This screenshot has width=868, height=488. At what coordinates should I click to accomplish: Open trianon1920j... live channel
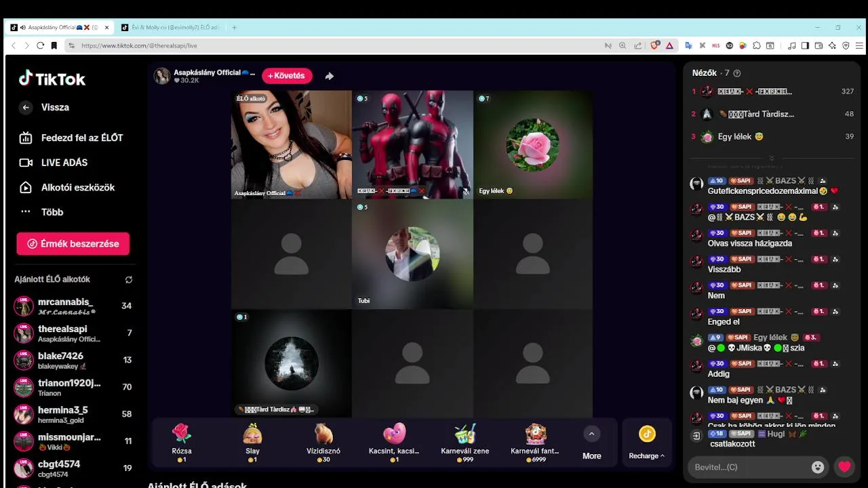(x=73, y=387)
